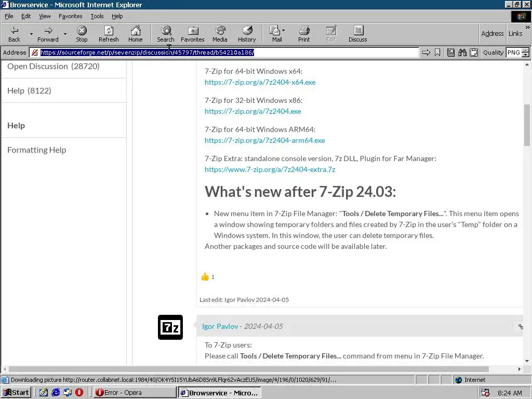Open Igor Pavlov's profile link
532x399 pixels.
tap(220, 326)
